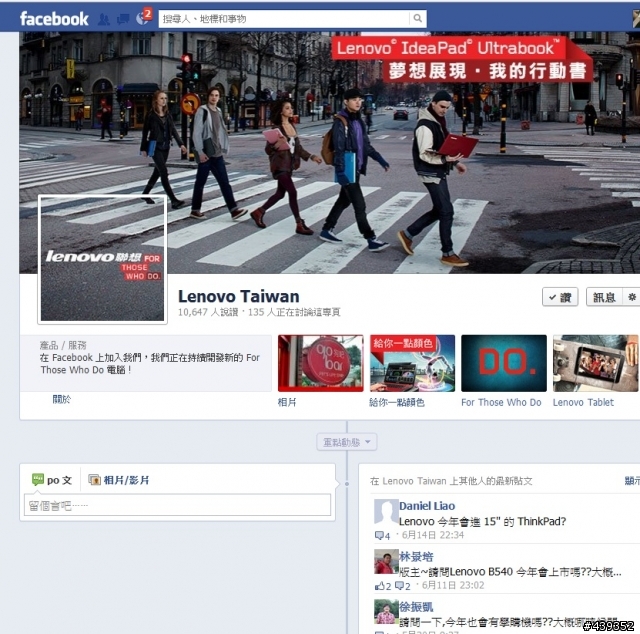Click the 10,647 人說讚 likes count
The image size is (640, 634).
(x=208, y=312)
